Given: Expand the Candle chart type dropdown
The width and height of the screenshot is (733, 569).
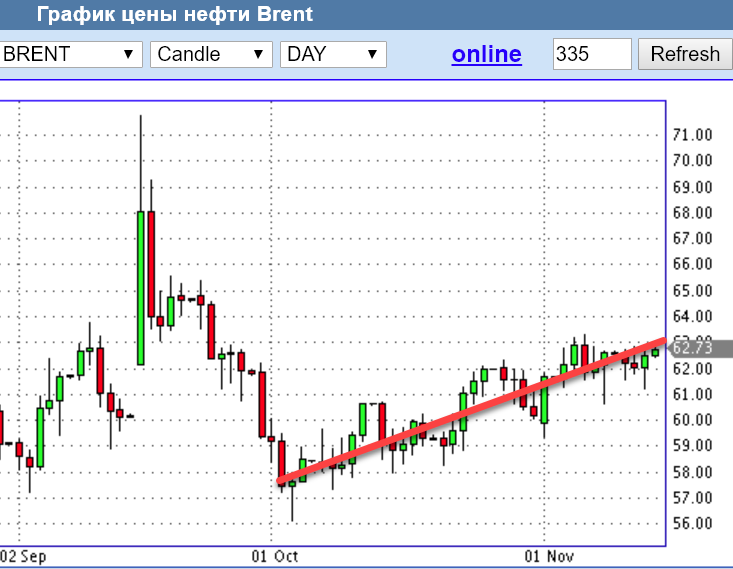Looking at the screenshot, I should pos(211,54).
